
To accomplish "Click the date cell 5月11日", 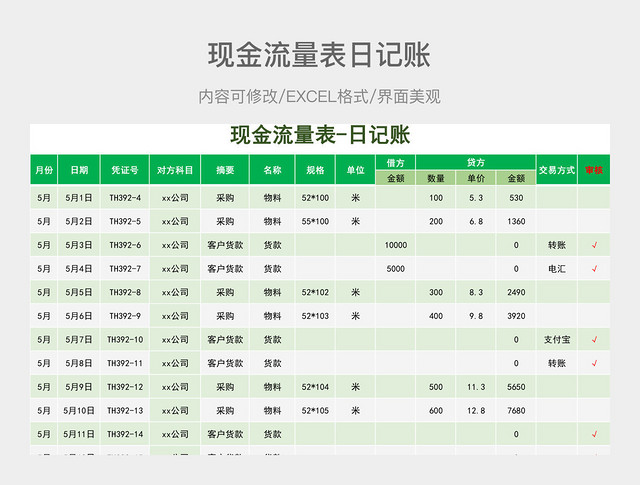I will pos(79,434).
